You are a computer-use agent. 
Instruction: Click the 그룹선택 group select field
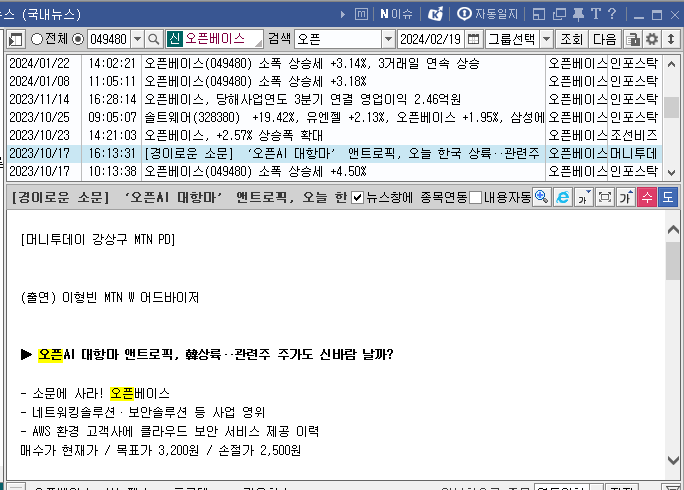(513, 39)
